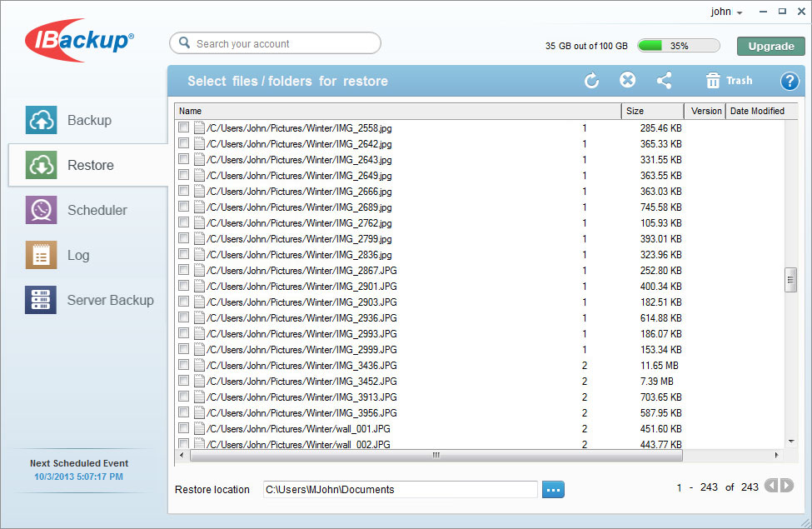Open the john account dropdown
This screenshot has width=812, height=529.
coord(725,12)
